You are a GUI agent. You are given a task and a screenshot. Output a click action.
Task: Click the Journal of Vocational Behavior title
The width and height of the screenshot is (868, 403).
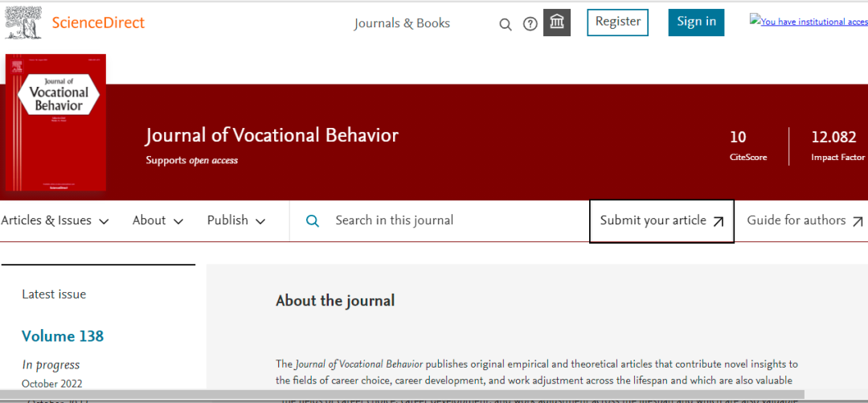[x=272, y=135]
